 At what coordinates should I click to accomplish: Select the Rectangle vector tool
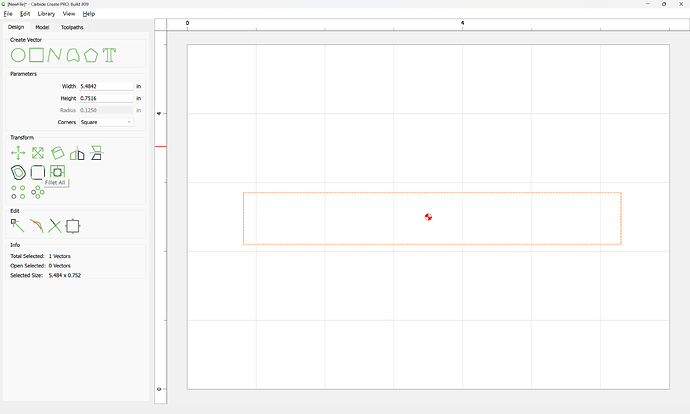coord(36,54)
